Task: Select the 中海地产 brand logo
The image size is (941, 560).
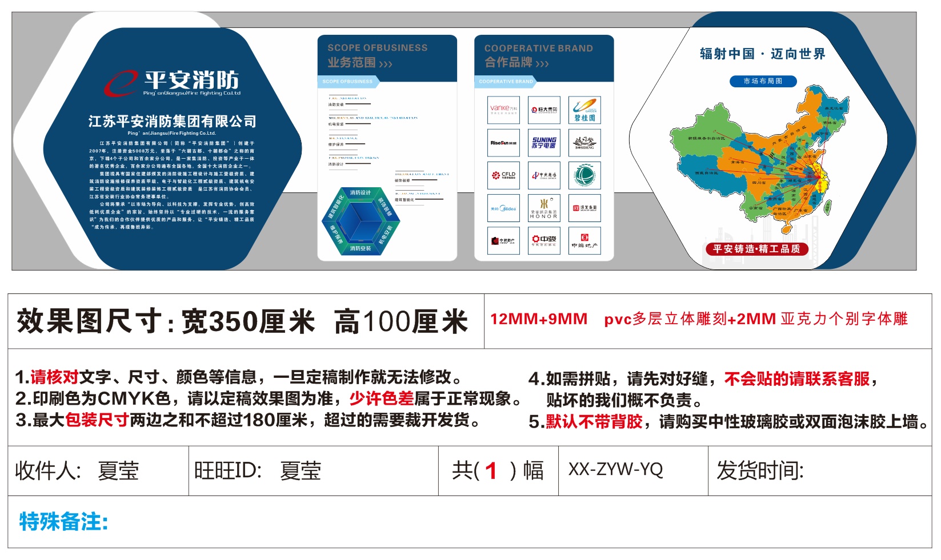Action: [x=584, y=240]
